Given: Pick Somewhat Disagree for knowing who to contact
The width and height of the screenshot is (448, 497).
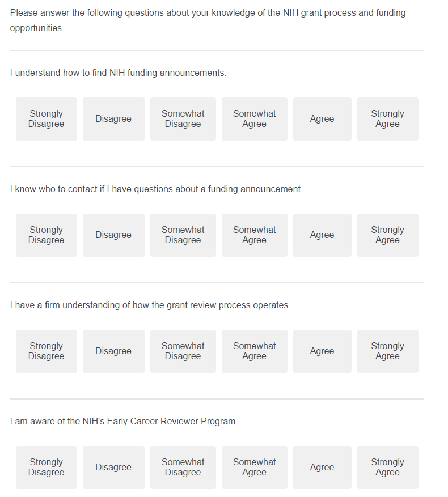Looking at the screenshot, I should pos(183,235).
